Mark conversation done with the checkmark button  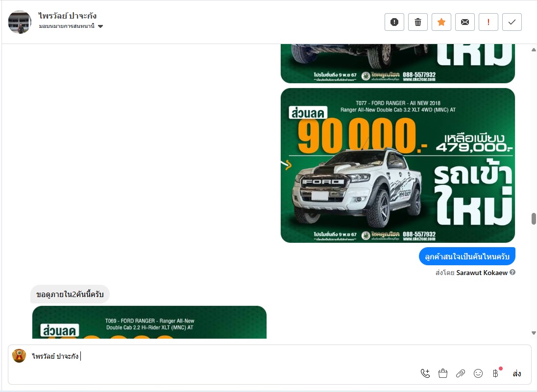pyautogui.click(x=512, y=22)
